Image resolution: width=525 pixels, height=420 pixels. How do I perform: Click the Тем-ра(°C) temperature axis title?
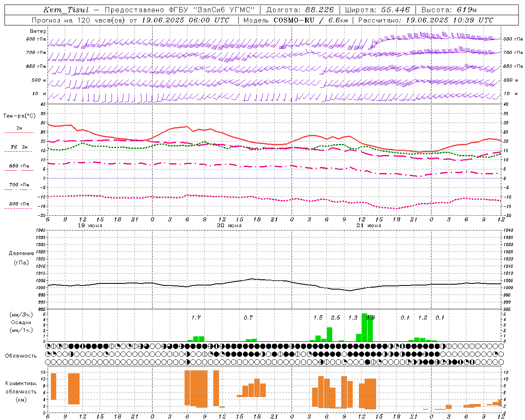[19, 116]
